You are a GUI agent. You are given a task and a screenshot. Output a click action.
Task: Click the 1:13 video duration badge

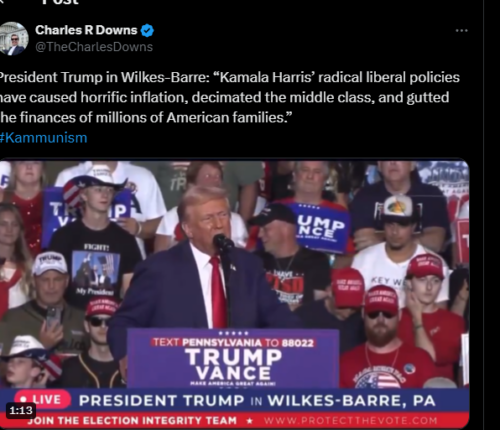click(x=21, y=410)
